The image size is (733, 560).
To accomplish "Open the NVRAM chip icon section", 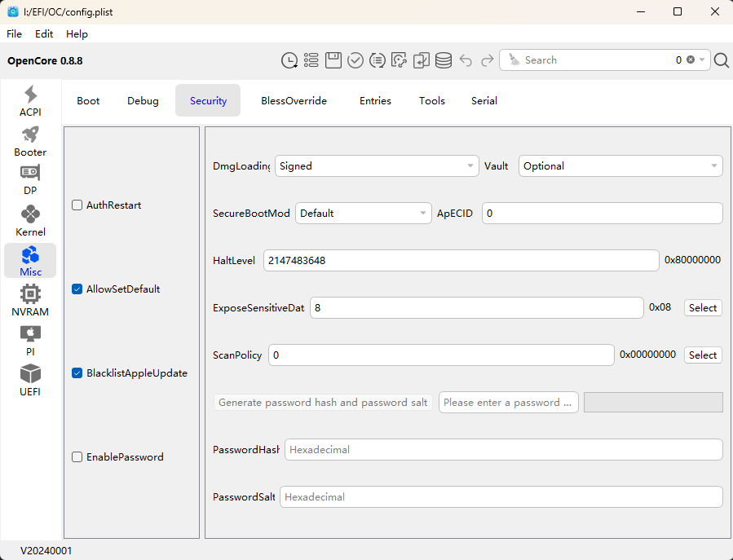I will click(30, 299).
